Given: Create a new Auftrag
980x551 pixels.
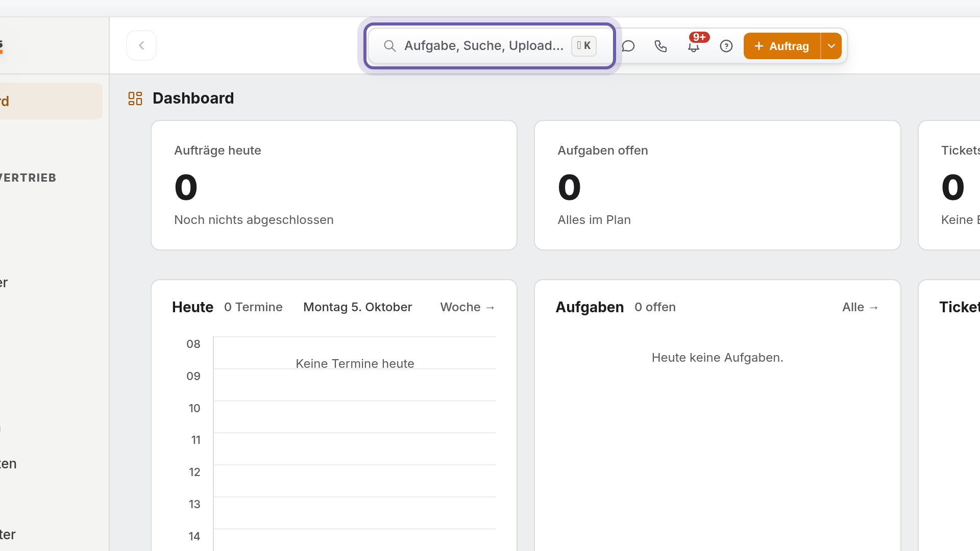Looking at the screenshot, I should point(782,46).
